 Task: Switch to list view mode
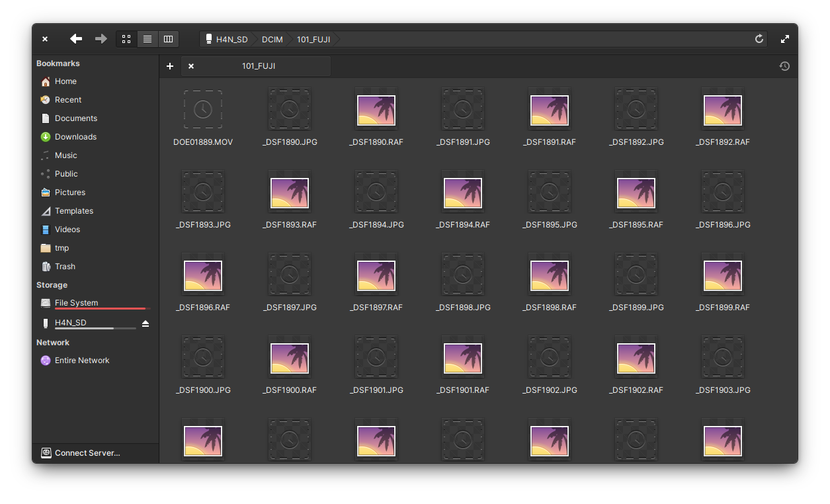(x=147, y=38)
